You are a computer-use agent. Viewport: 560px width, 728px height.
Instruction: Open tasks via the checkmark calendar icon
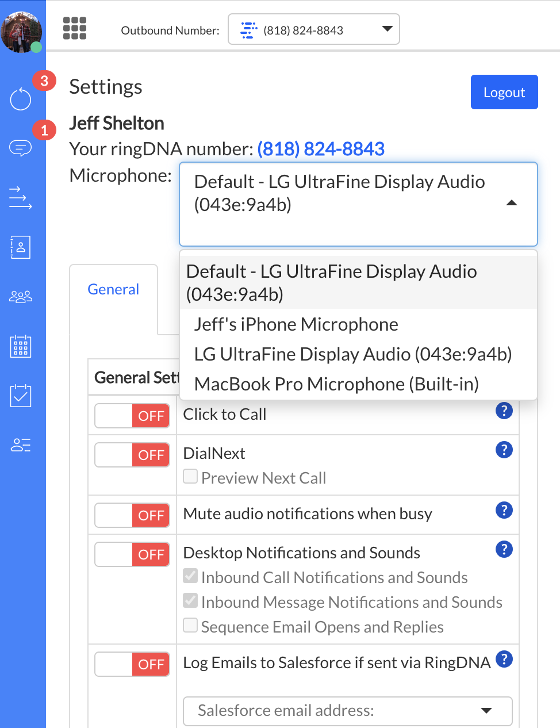[21, 395]
